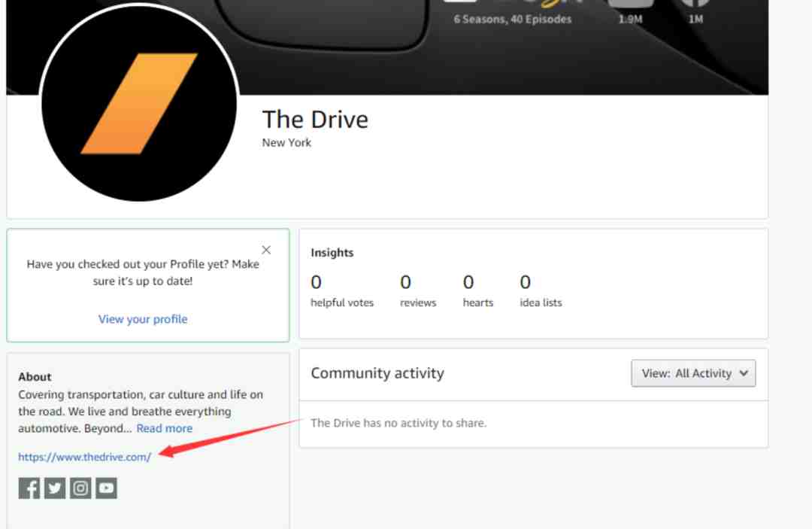Click The Drive profile name heading
Viewport: 812px width, 529px height.
[x=315, y=120]
